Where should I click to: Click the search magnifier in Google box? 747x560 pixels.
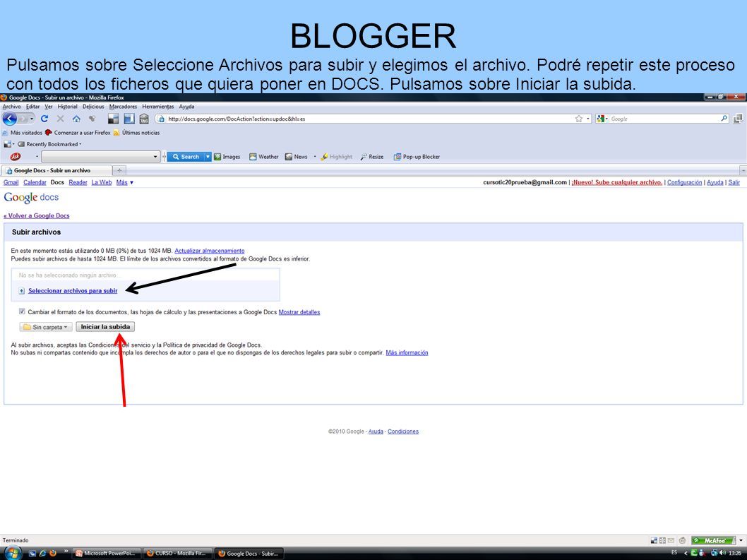click(724, 119)
